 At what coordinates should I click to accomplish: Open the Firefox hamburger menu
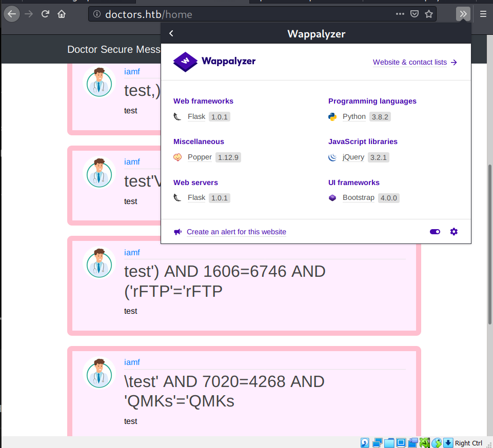483,14
